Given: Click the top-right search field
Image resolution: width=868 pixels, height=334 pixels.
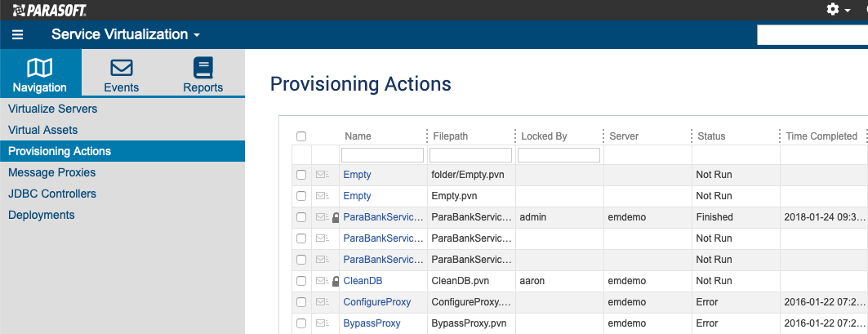Looking at the screenshot, I should [x=812, y=35].
